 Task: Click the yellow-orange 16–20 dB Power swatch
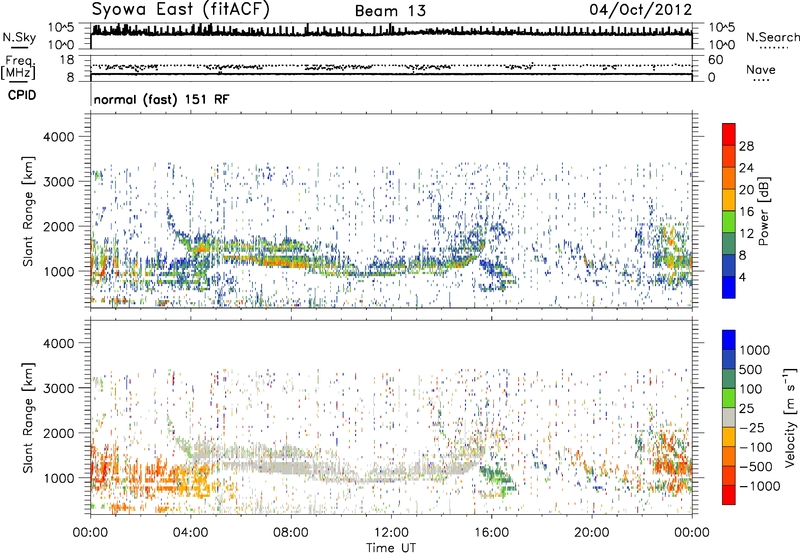click(729, 200)
